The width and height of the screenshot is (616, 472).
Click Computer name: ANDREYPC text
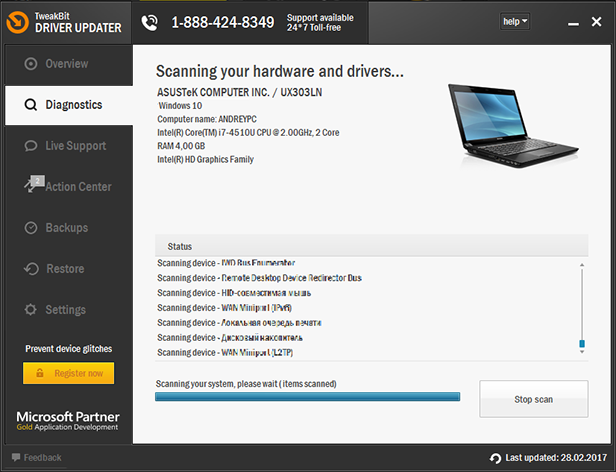207,119
